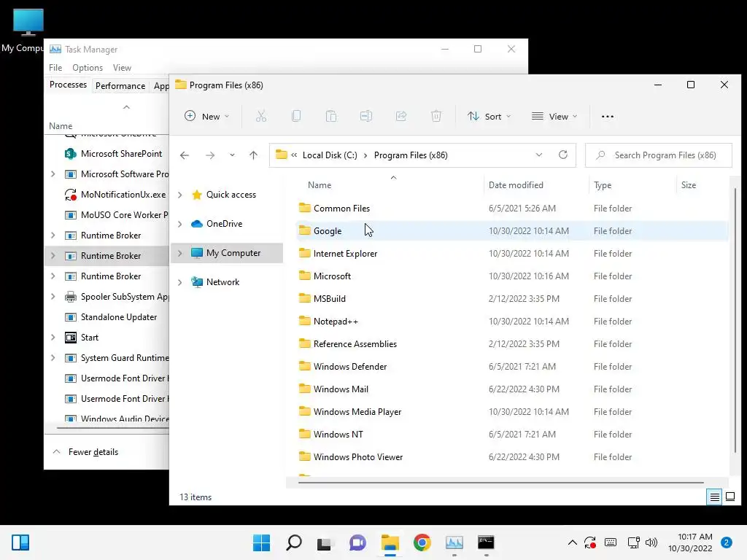Expand My Computer tree node
Viewport: 747px width, 560px height.
pos(180,253)
